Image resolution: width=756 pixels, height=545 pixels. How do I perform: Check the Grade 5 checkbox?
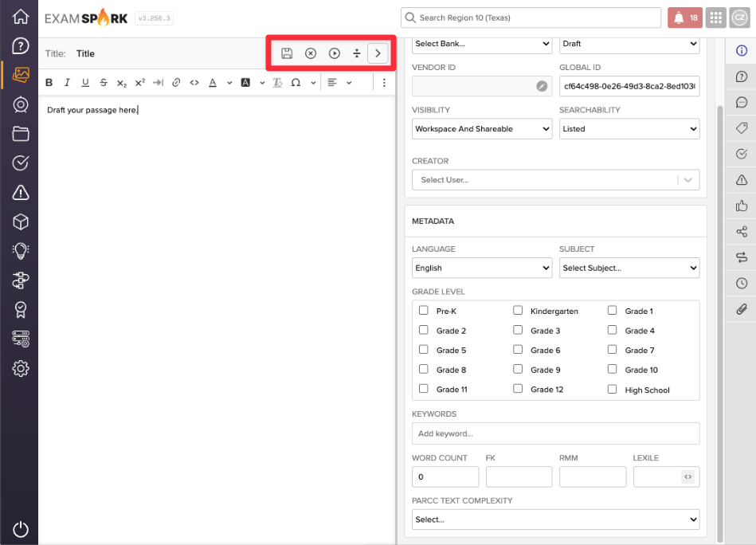(423, 349)
